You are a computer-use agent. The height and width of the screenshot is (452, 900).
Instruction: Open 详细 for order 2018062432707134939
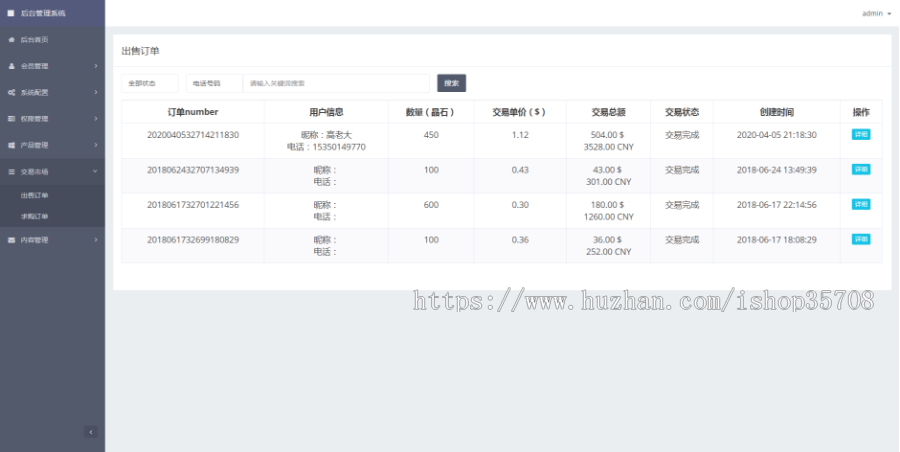click(x=861, y=169)
